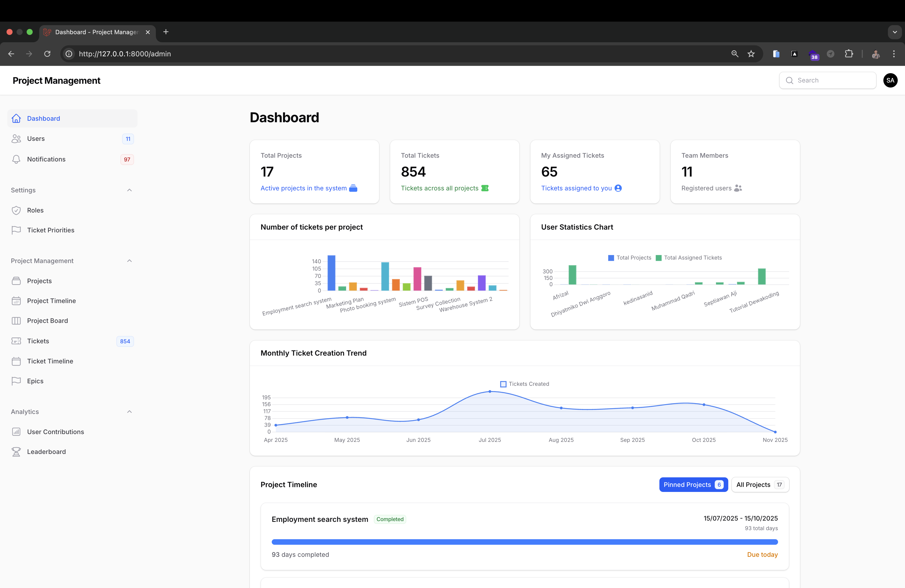
Task: Click the Employment search system progress bar
Action: (x=524, y=542)
